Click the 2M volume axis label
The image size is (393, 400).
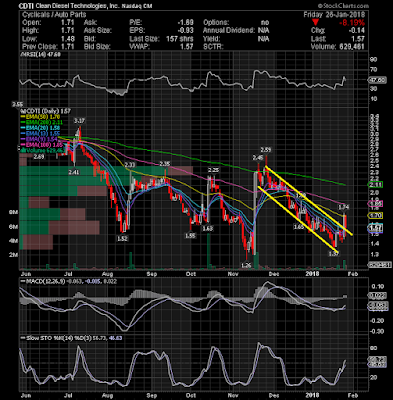(x=13, y=255)
